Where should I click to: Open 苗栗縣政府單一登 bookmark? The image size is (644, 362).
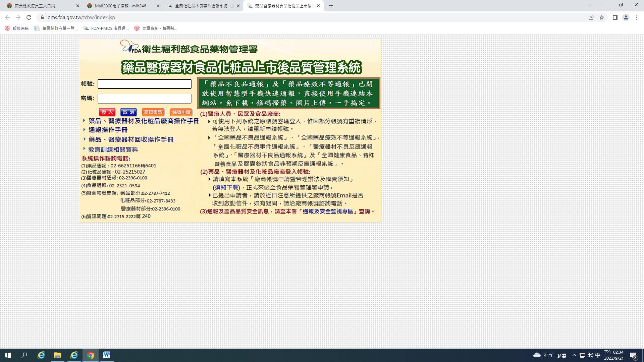56,28
